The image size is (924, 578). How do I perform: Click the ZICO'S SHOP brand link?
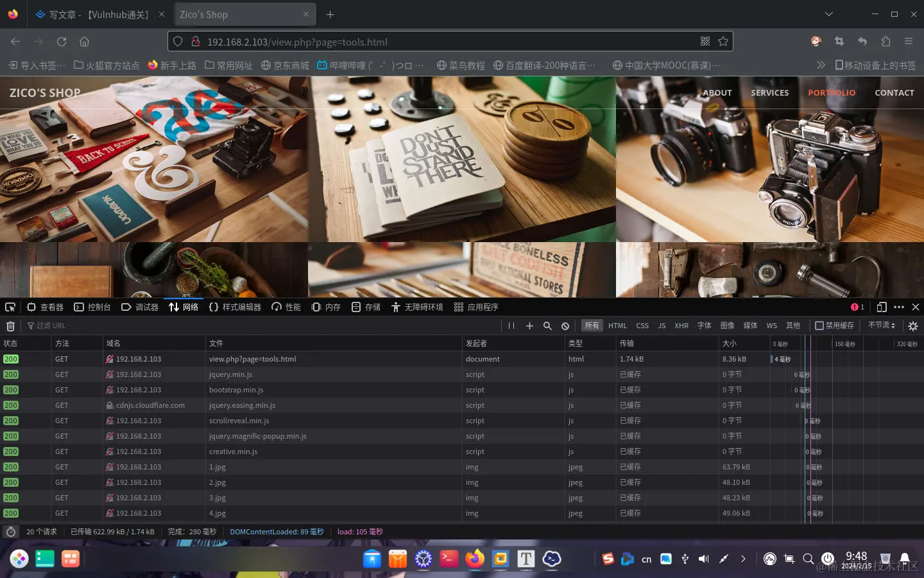click(45, 93)
